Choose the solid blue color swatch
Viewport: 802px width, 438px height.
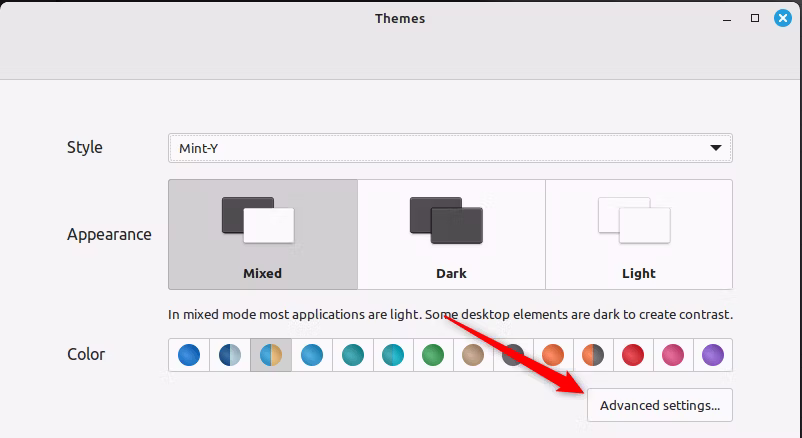click(x=189, y=355)
